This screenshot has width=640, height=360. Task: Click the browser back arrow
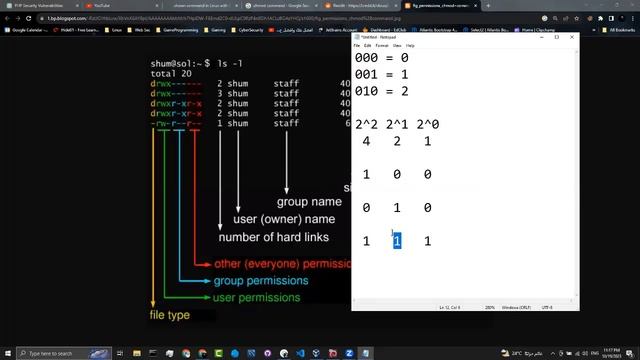pos(7,18)
